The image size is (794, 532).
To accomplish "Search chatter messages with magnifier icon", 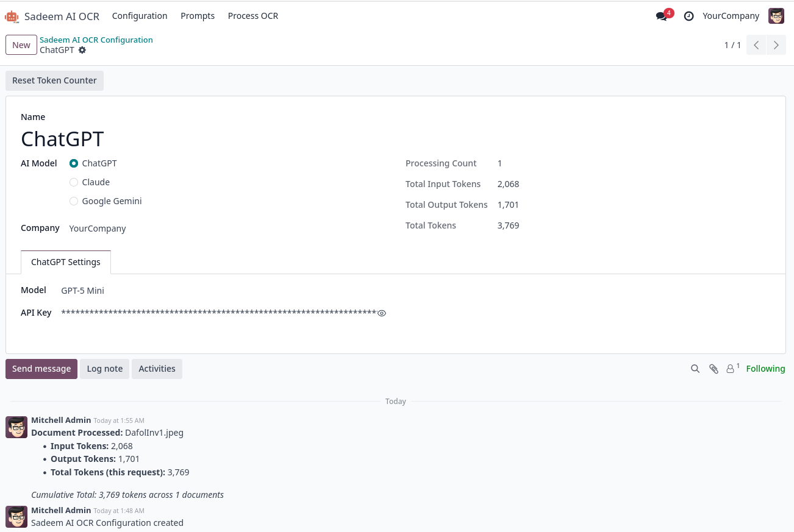I will click(x=695, y=369).
